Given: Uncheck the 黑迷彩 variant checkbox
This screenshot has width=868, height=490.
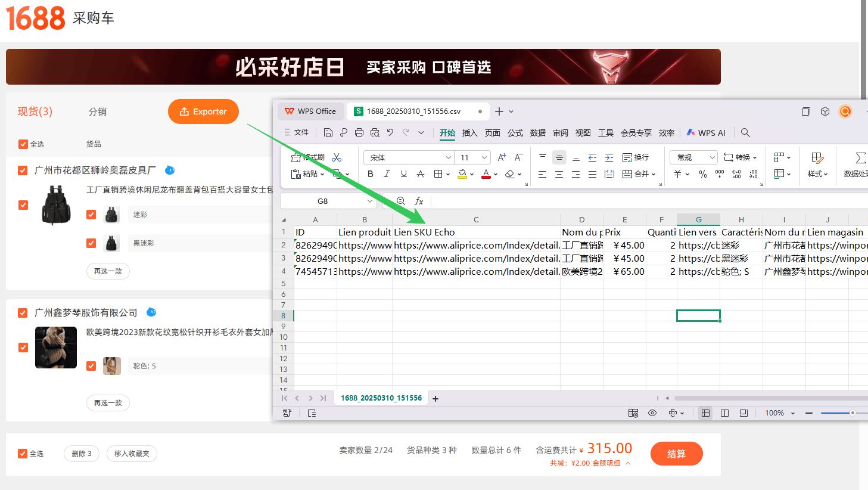Looking at the screenshot, I should coord(91,243).
